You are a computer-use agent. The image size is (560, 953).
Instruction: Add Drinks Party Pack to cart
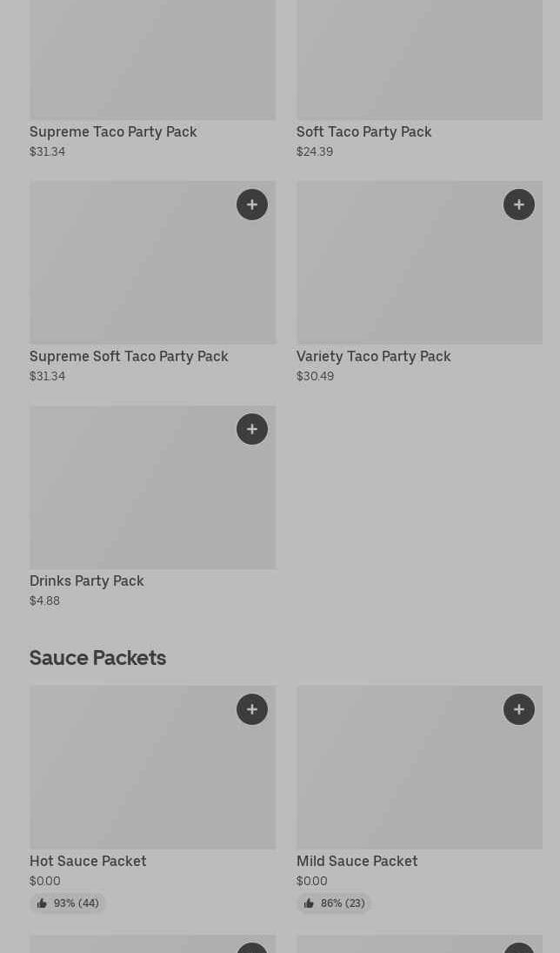point(252,429)
